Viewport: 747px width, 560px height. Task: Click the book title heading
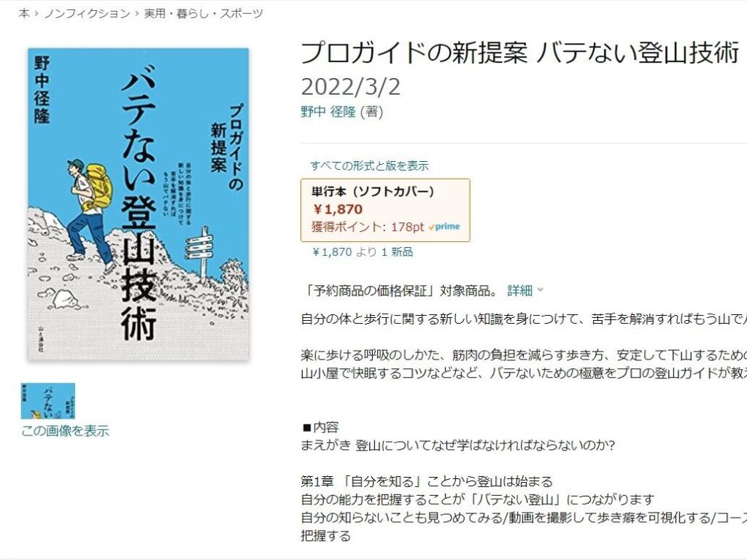pos(519,52)
